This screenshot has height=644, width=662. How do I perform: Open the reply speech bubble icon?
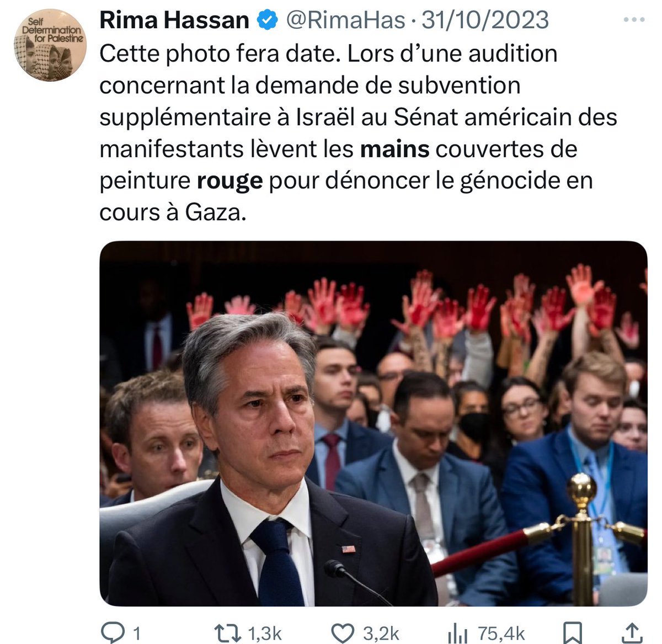click(113, 632)
